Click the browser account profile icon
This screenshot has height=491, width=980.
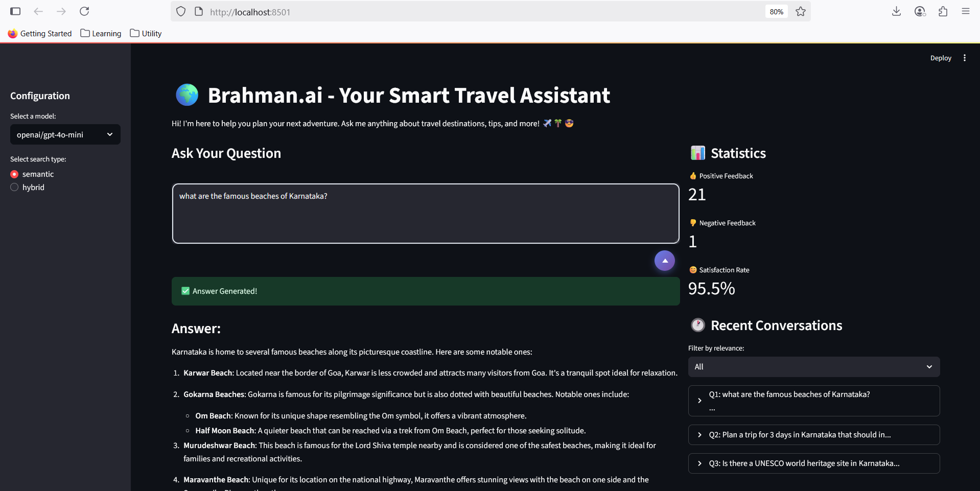point(920,11)
